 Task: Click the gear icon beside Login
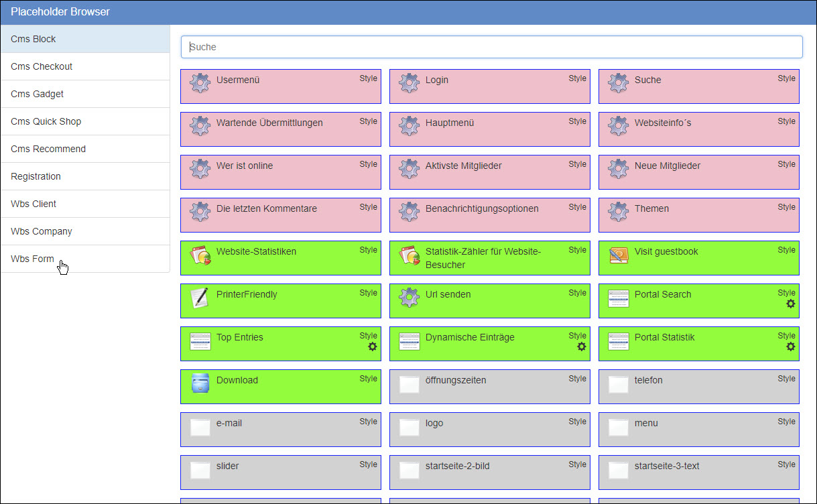coord(409,82)
